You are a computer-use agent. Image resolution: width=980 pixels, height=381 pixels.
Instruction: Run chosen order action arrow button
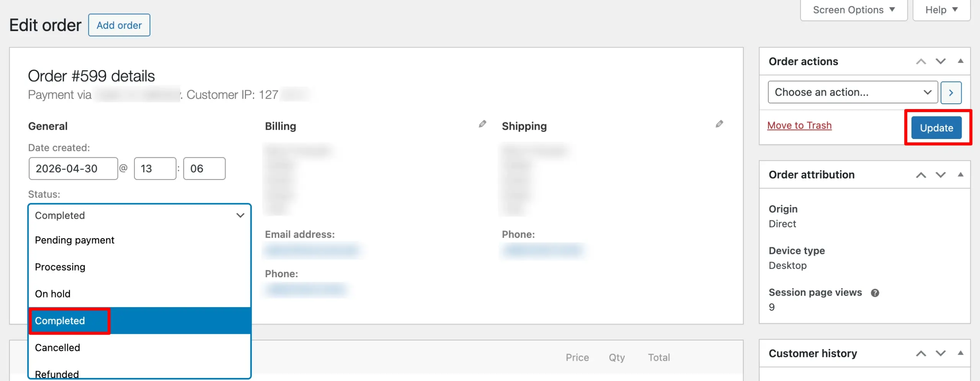(x=951, y=92)
